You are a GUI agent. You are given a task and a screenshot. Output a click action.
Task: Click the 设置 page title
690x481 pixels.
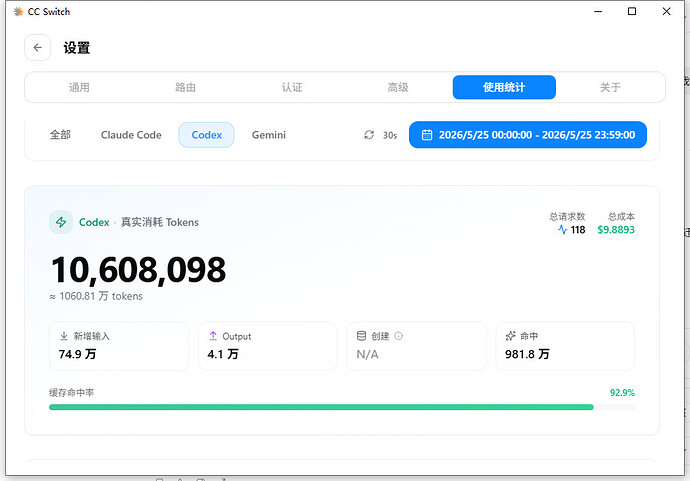click(77, 48)
